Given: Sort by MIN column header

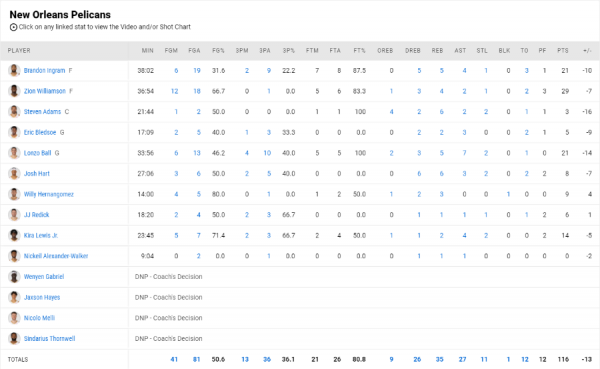Looking at the screenshot, I should 148,51.
